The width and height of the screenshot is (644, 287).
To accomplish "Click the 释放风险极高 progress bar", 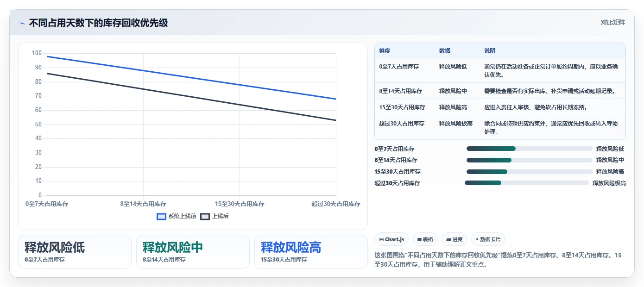I will pos(527,183).
